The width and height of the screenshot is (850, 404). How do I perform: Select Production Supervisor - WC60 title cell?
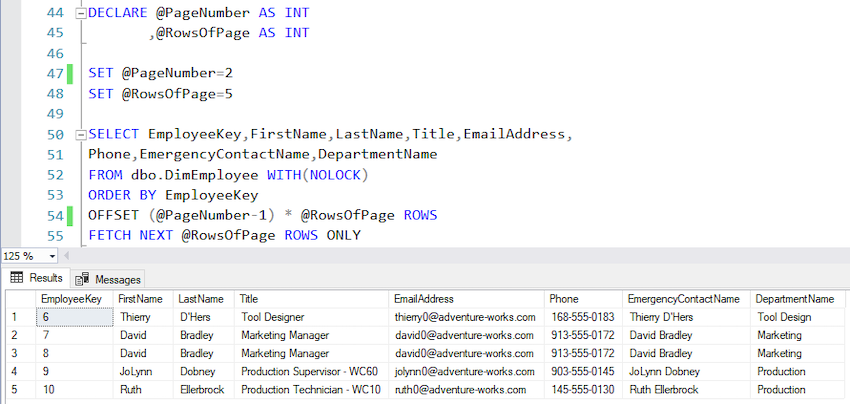(311, 372)
